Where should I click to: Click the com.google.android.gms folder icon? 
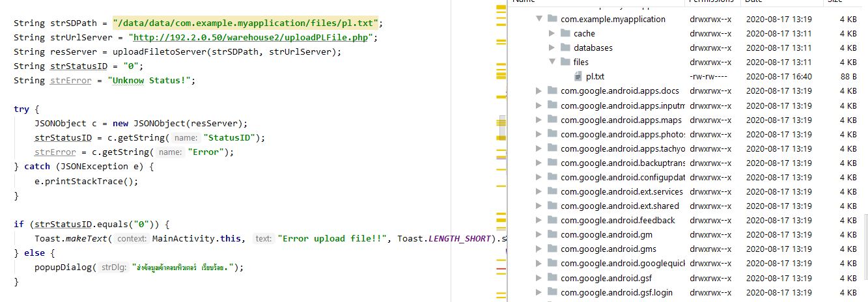(553, 249)
